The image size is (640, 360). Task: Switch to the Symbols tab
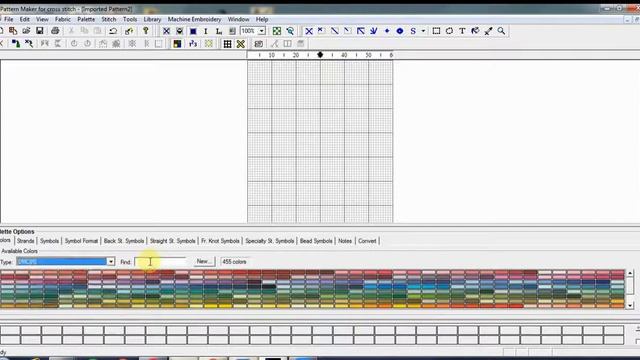49,241
